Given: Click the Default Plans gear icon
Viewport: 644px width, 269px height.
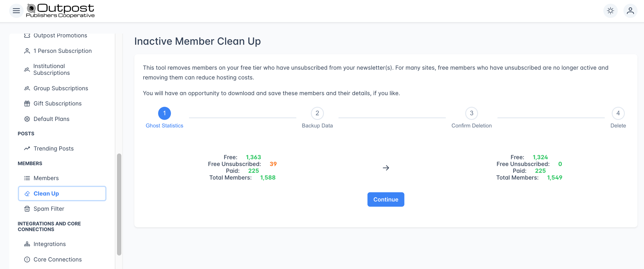Looking at the screenshot, I should pyautogui.click(x=27, y=119).
